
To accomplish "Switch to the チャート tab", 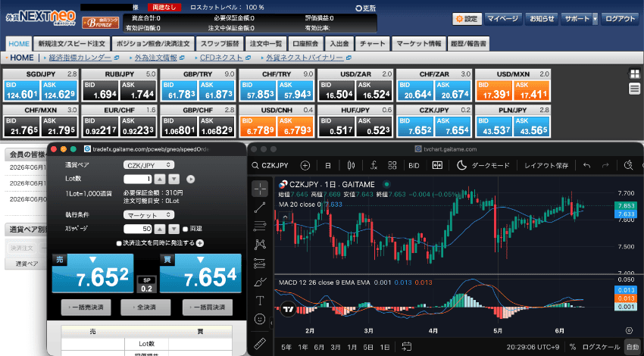I will click(372, 43).
